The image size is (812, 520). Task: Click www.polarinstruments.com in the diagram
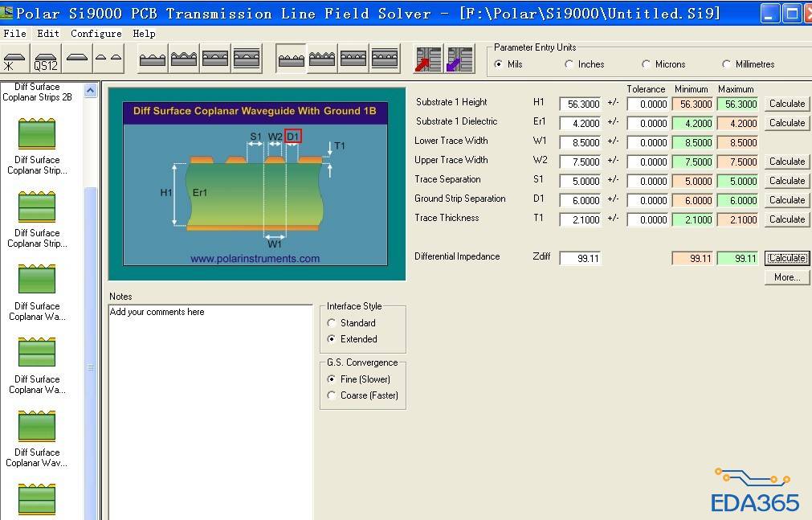[x=255, y=259]
